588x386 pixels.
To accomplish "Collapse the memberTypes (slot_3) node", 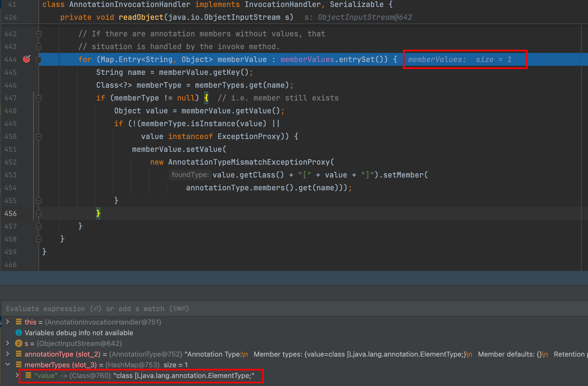I will 8,364.
